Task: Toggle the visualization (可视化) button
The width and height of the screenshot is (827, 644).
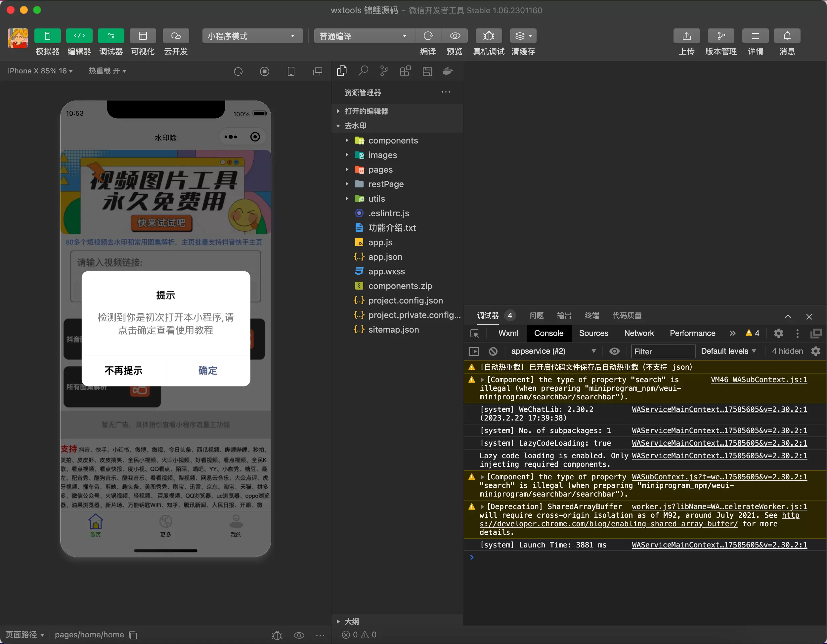Action: (143, 36)
